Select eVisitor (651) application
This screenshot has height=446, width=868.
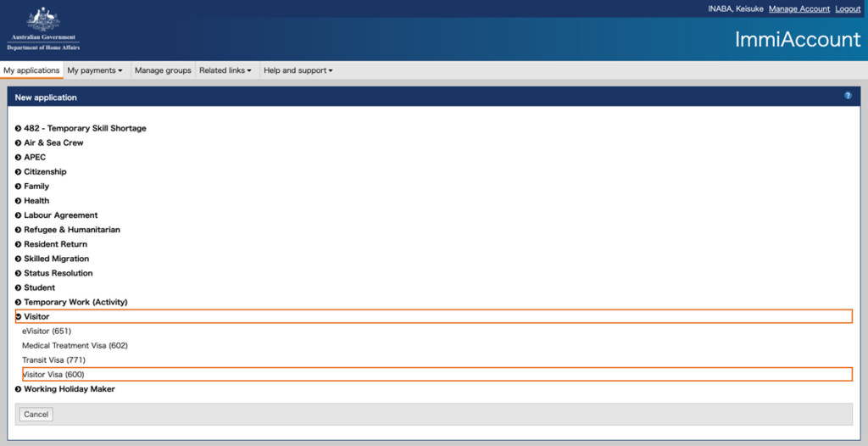pos(47,331)
